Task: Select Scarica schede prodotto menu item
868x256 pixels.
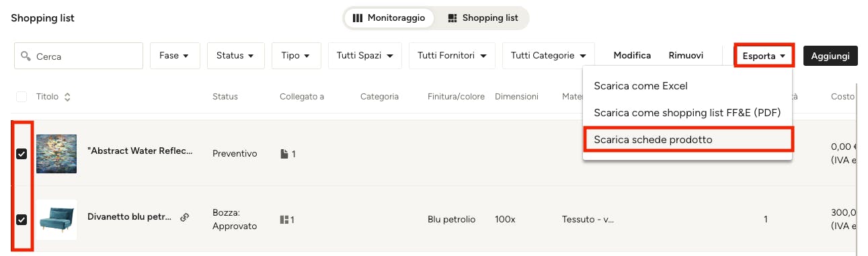Action: [x=688, y=140]
